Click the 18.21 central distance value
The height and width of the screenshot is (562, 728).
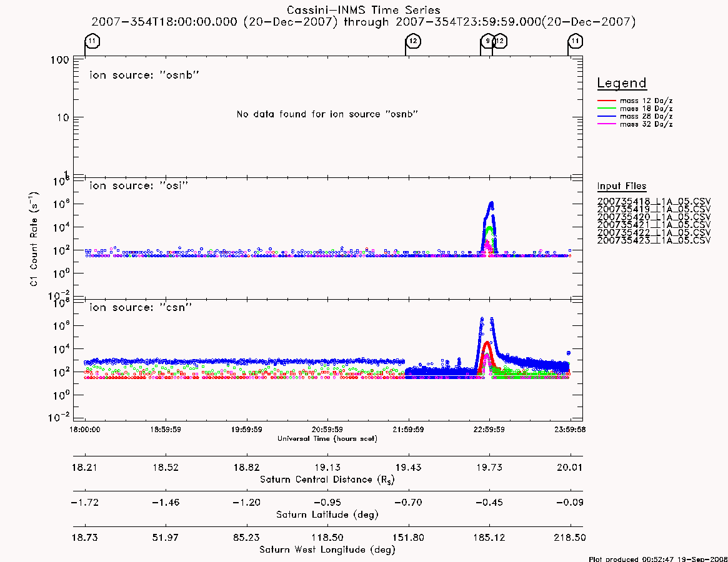tap(84, 467)
